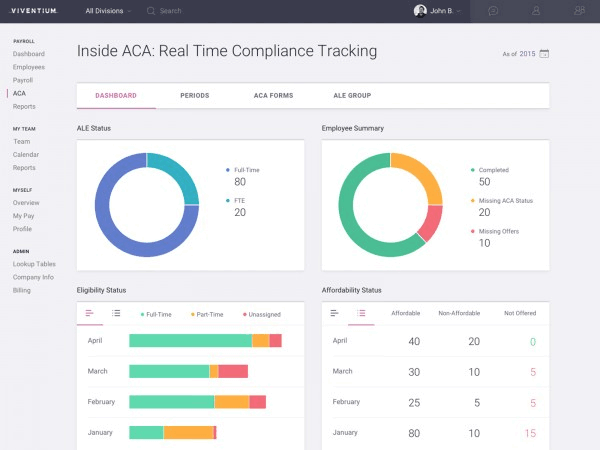Open the team users icon in header

(579, 11)
